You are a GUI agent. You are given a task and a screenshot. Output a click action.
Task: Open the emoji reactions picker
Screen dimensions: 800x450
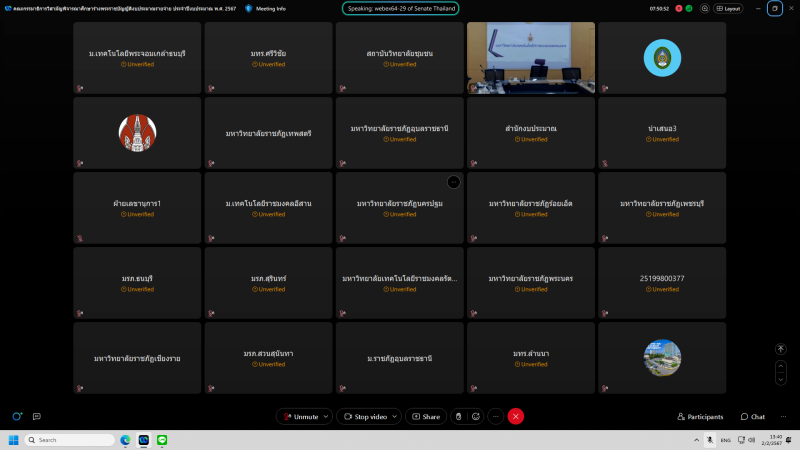[476, 416]
